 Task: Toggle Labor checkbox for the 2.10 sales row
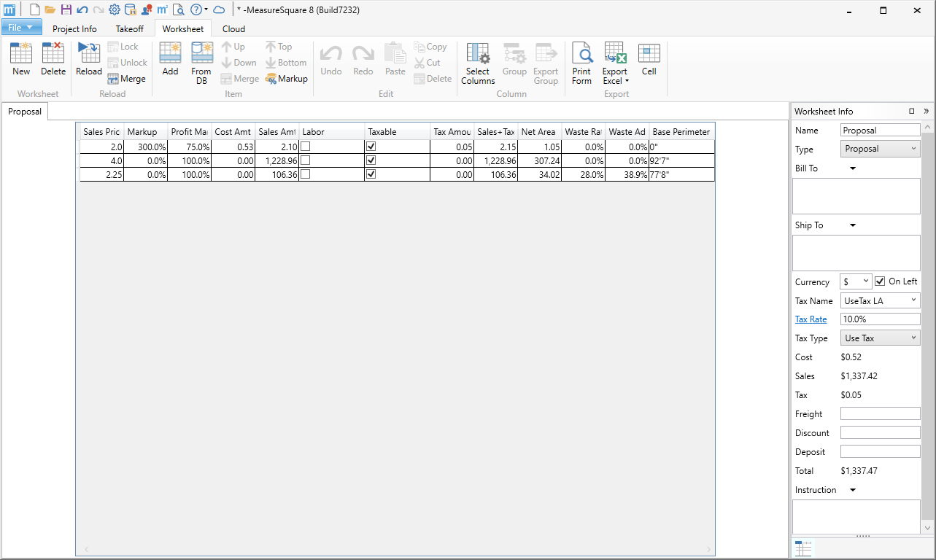306,147
